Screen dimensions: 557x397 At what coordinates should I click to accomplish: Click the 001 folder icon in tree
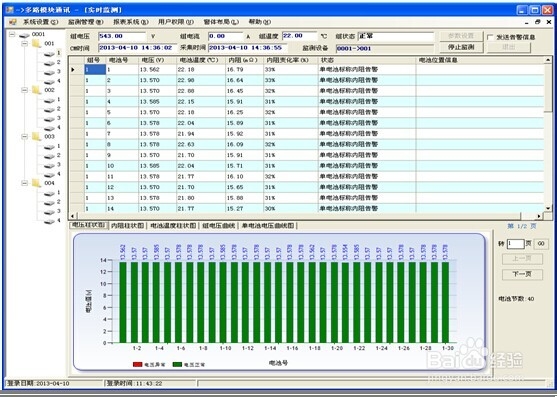click(37, 44)
